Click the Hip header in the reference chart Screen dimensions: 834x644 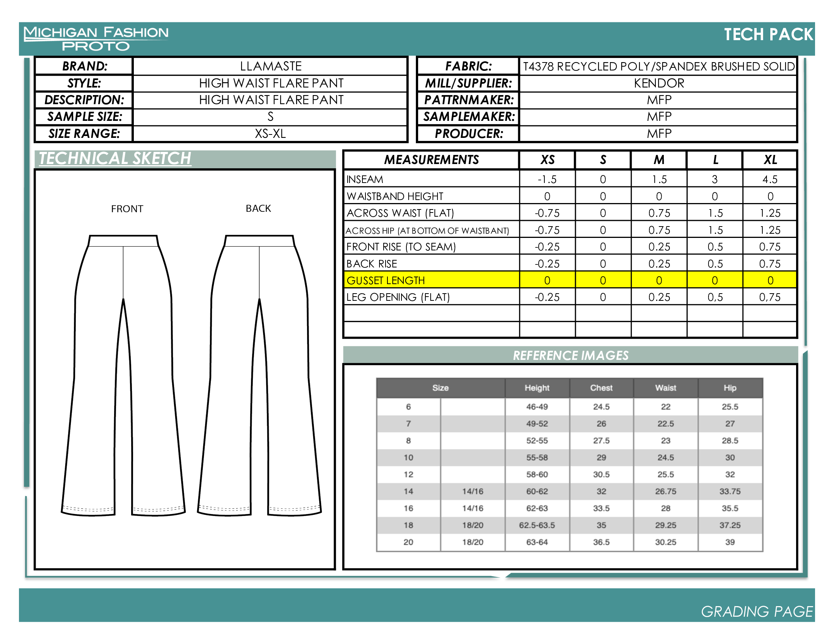point(730,388)
